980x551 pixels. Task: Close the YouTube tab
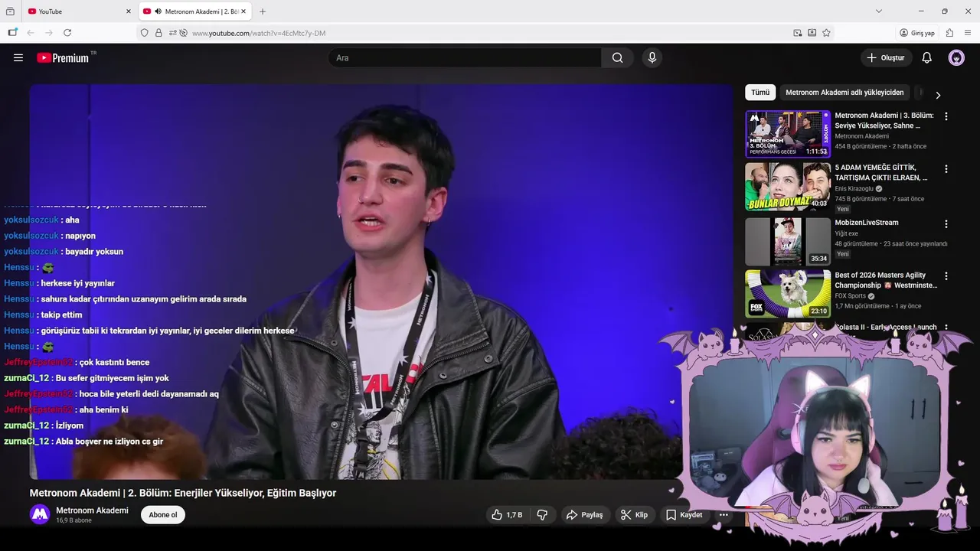click(x=129, y=11)
